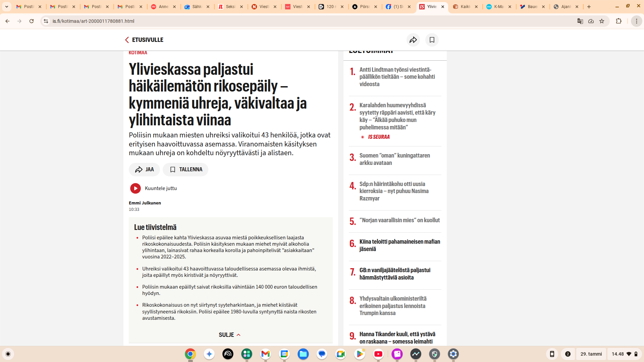The image size is (644, 362).
Task: Open phone hub icon in tray
Action: click(552, 354)
